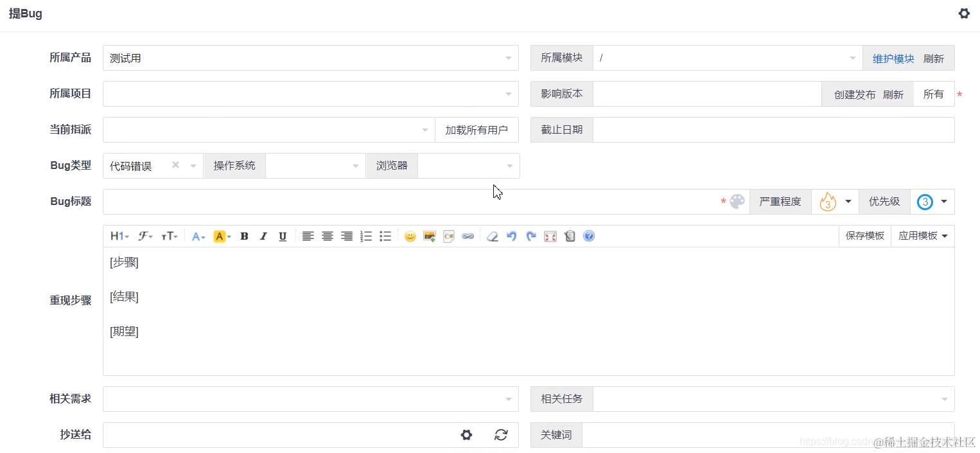Clear formatting with the eraser icon

493,236
